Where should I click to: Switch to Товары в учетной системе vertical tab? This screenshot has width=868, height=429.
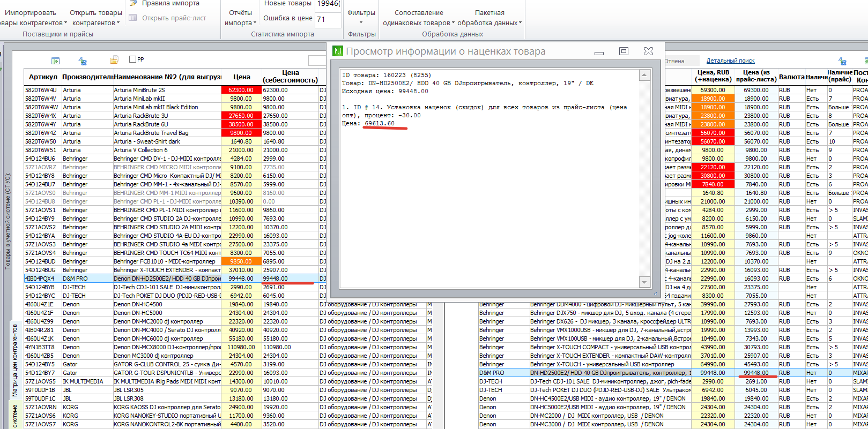(x=8, y=221)
